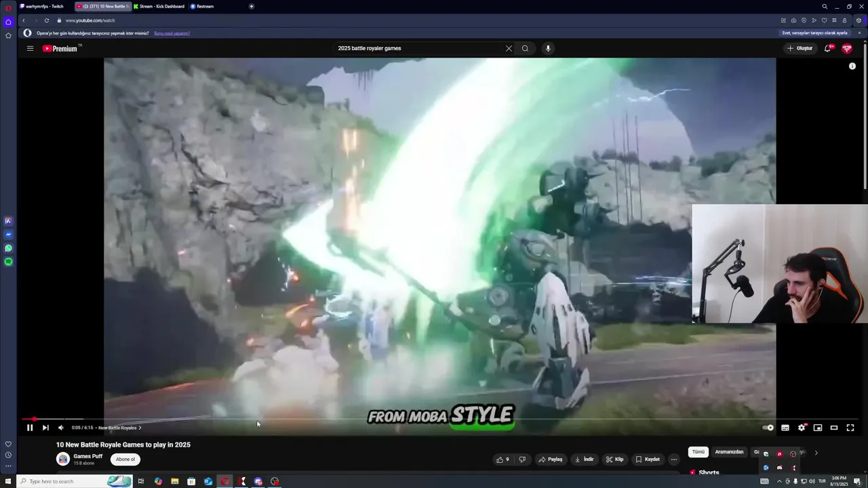Image resolution: width=868 pixels, height=488 pixels.
Task: Open Opera sidebar home icon
Action: [8, 22]
